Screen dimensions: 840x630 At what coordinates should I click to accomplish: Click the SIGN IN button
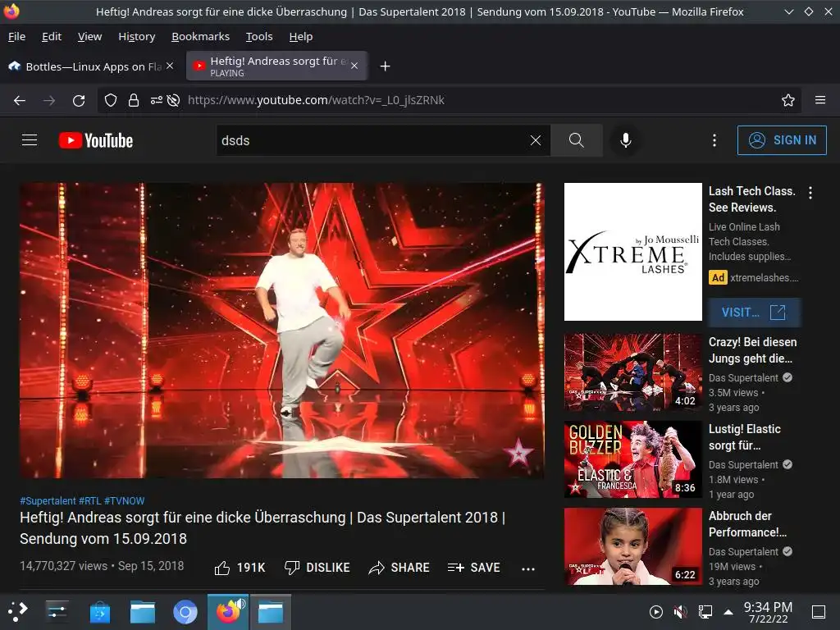[782, 140]
